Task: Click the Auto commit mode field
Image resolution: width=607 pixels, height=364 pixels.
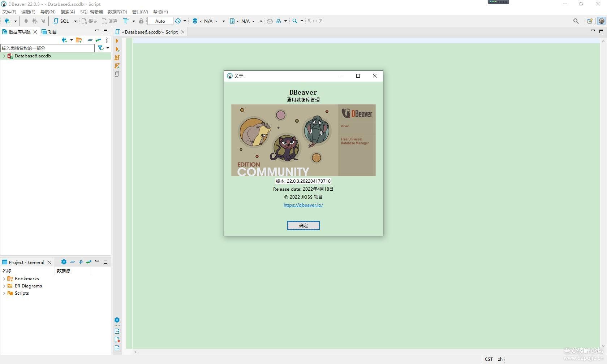Action: 160,21
